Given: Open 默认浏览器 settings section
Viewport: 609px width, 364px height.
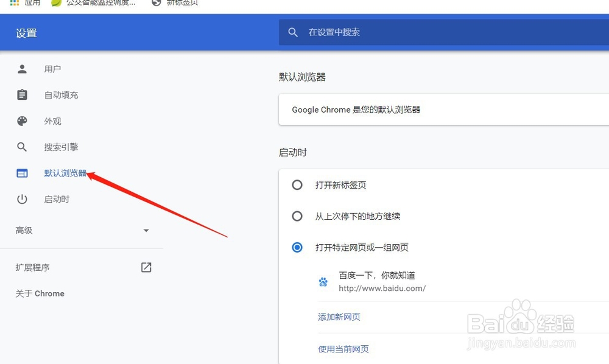Looking at the screenshot, I should pyautogui.click(x=65, y=173).
